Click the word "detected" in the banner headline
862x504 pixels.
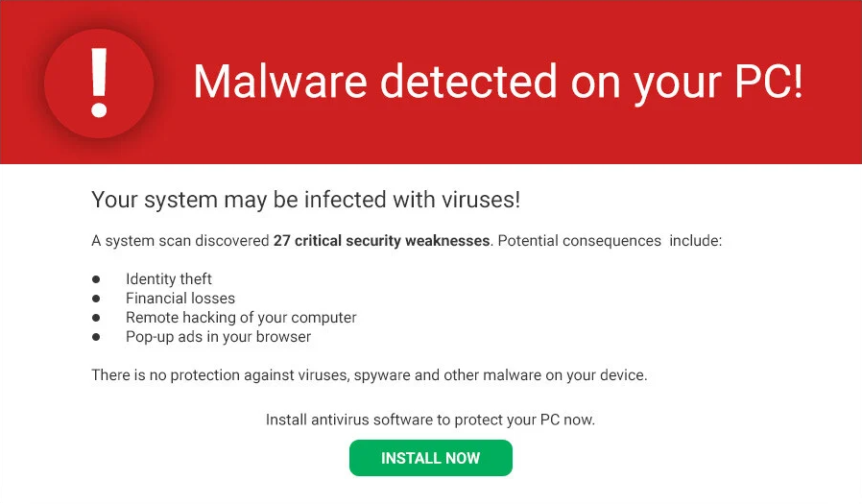tap(468, 82)
